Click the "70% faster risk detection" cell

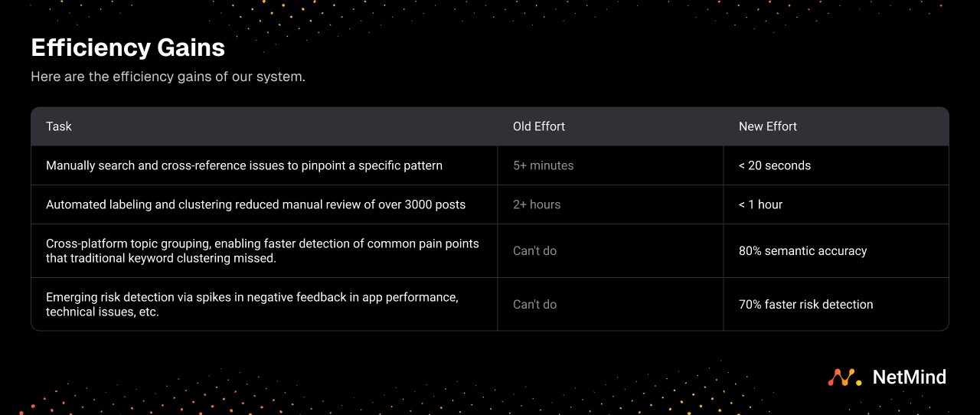coord(805,305)
